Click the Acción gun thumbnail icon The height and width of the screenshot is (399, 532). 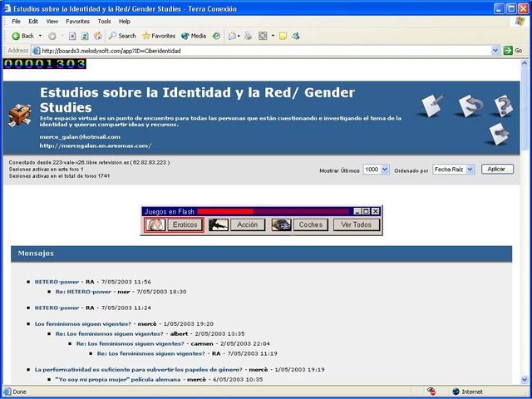[218, 224]
